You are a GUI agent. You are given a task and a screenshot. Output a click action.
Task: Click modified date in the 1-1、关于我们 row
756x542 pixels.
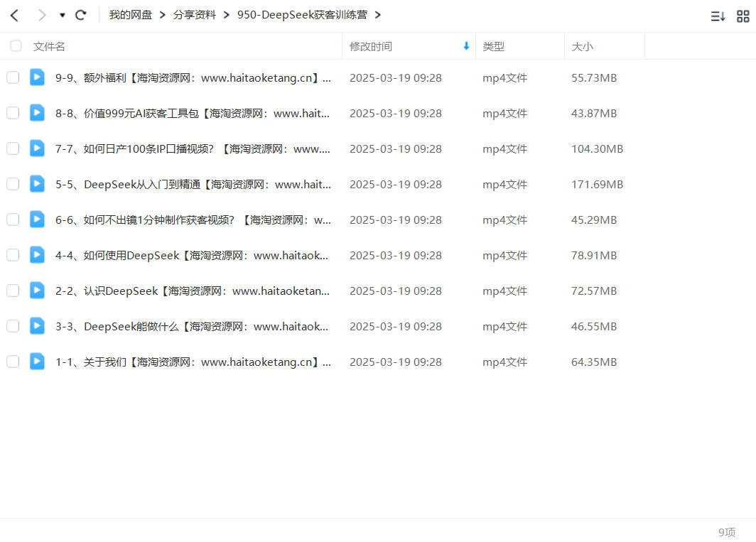[x=395, y=362]
